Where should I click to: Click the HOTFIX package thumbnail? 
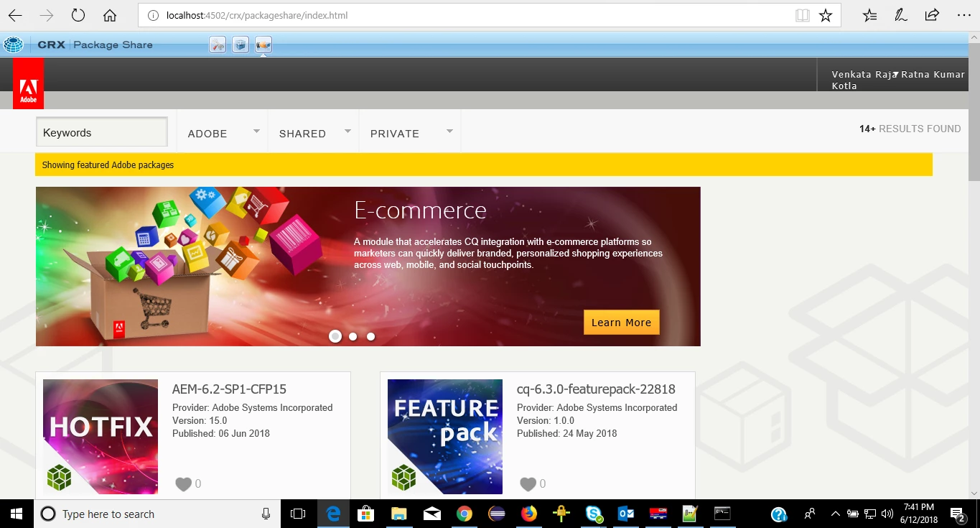tap(101, 437)
